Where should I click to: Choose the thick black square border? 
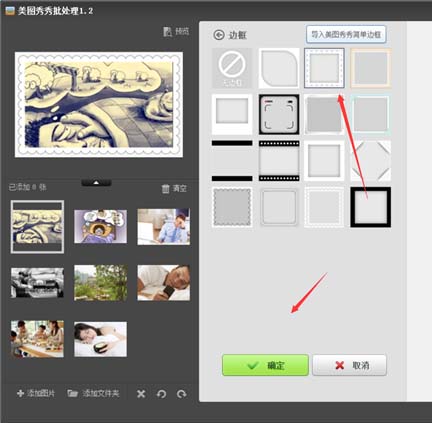pyautogui.click(x=370, y=207)
